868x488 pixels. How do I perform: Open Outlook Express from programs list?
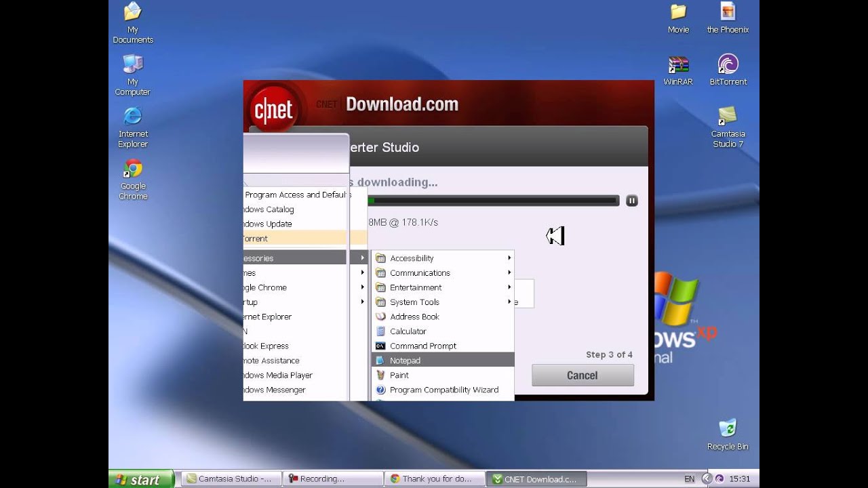[296, 346]
